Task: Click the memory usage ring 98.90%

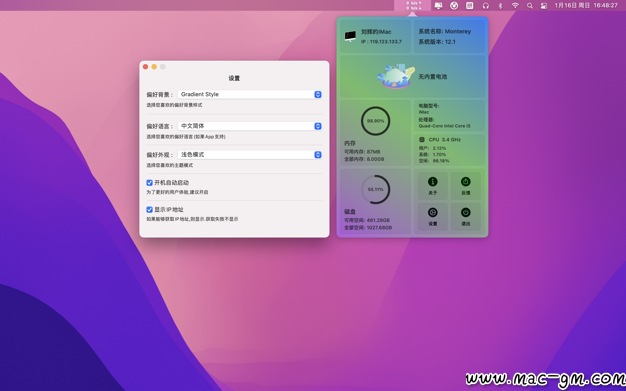Action: pos(375,121)
